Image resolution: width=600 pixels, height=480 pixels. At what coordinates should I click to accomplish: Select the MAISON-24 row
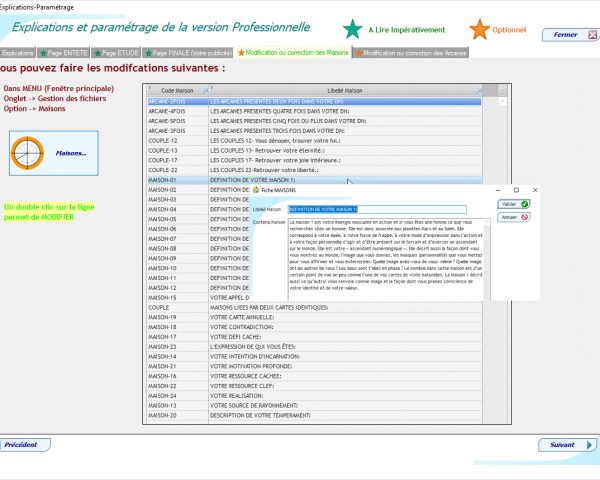pyautogui.click(x=314, y=396)
